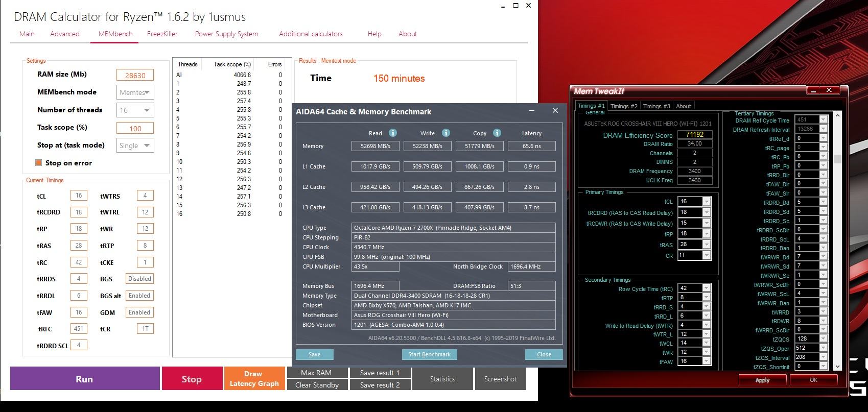Open the FreezKiller tab

162,34
